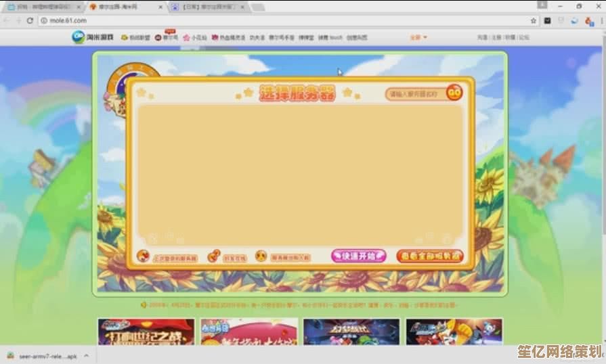Click the last-login server icon

pos(143,256)
